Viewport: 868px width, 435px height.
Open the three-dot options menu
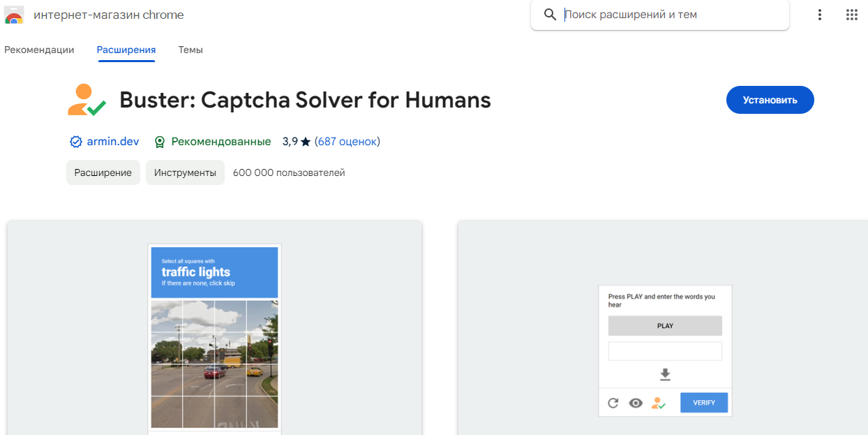[820, 15]
